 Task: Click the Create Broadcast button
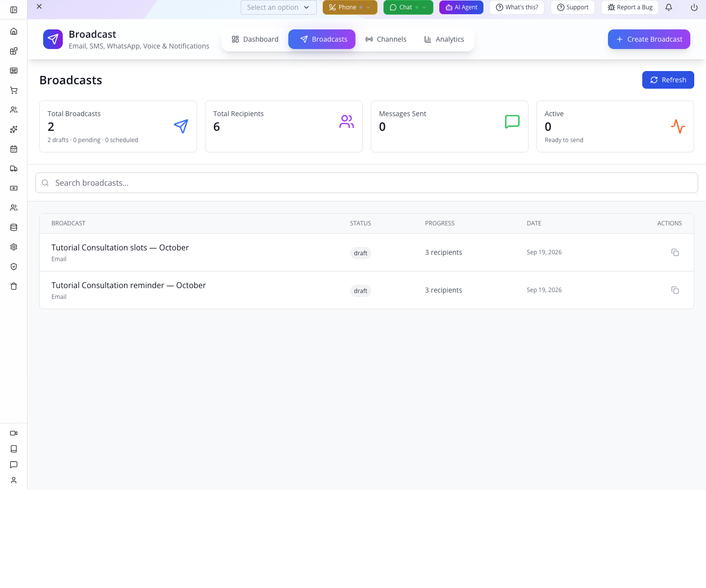tap(649, 39)
